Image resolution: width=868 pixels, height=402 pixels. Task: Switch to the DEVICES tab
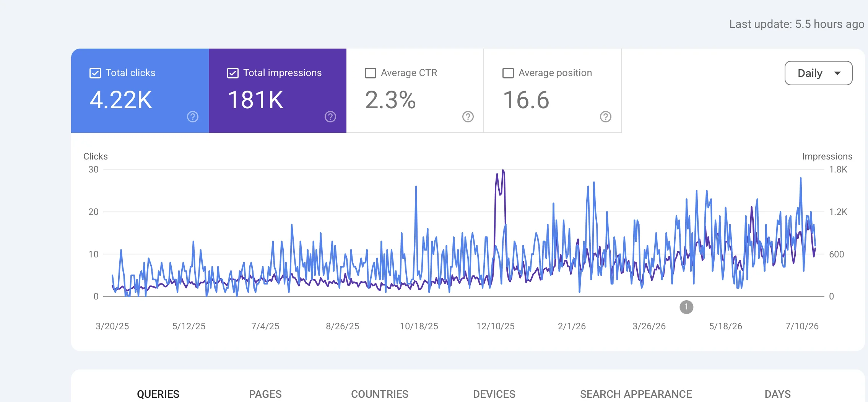pos(494,394)
